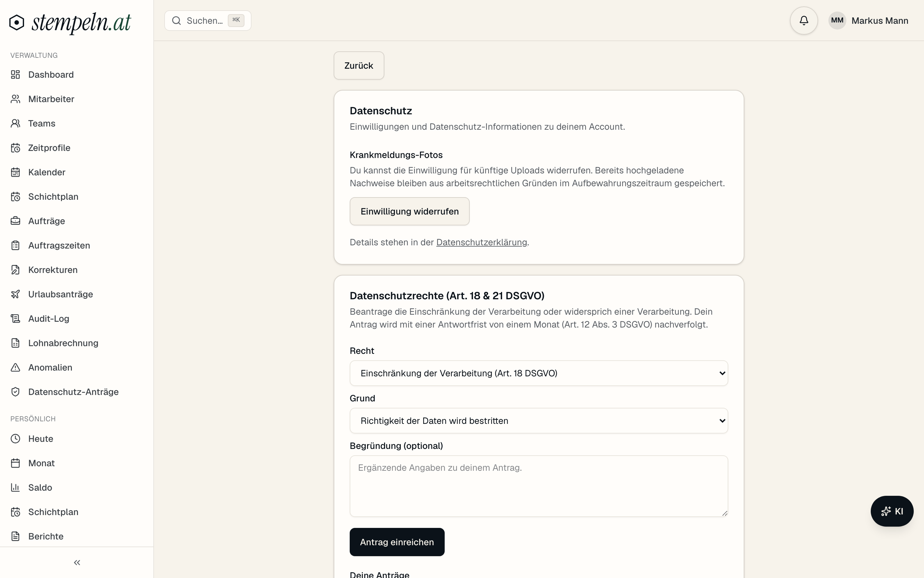Screen dimensions: 924x578
Task: Collapse the sidebar with double chevron
Action: [x=77, y=562]
